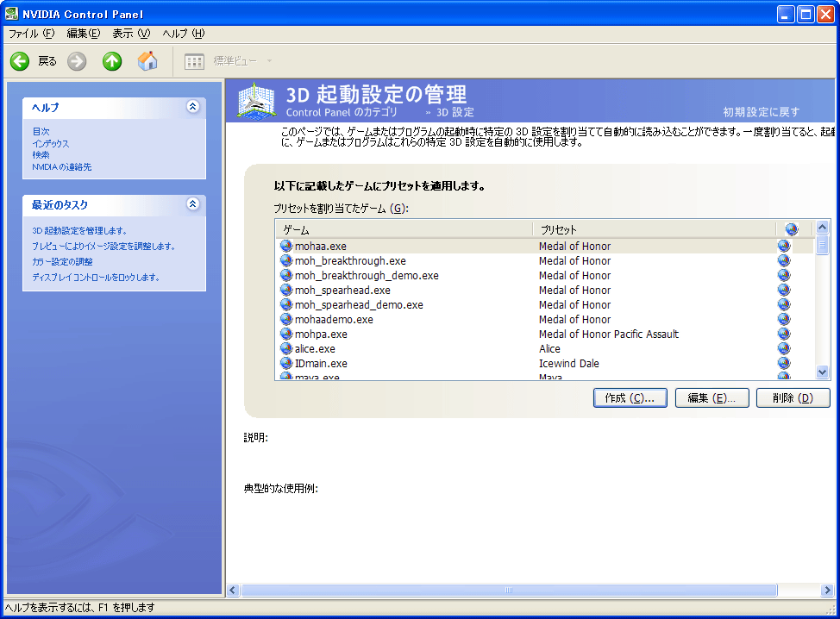Open the 検索 help link
840x619 pixels.
click(41, 155)
